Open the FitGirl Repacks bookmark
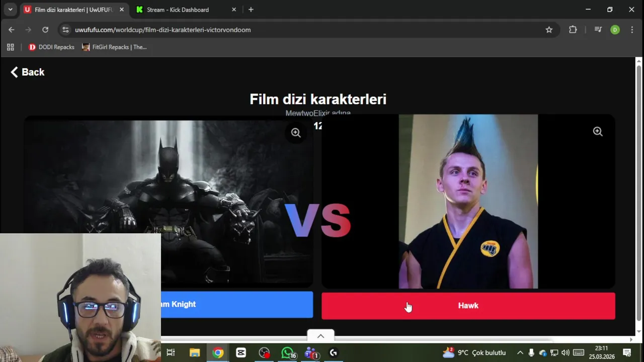Viewport: 644px width, 362px height. point(114,47)
